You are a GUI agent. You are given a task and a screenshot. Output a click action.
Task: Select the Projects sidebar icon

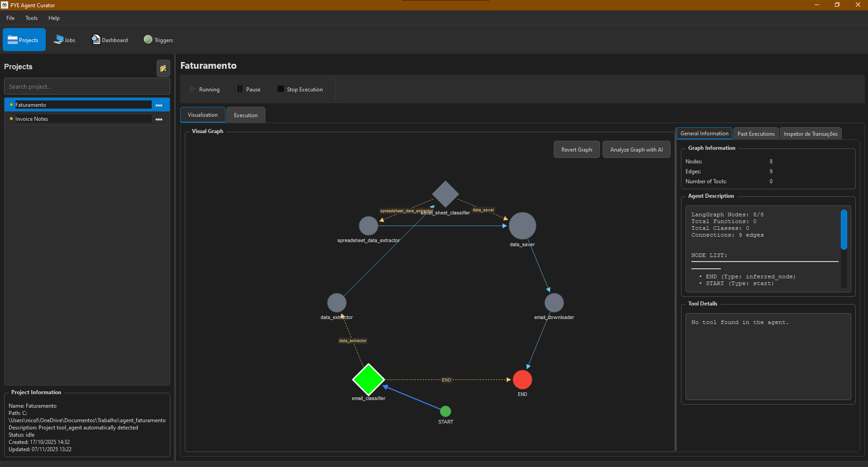pyautogui.click(x=24, y=40)
